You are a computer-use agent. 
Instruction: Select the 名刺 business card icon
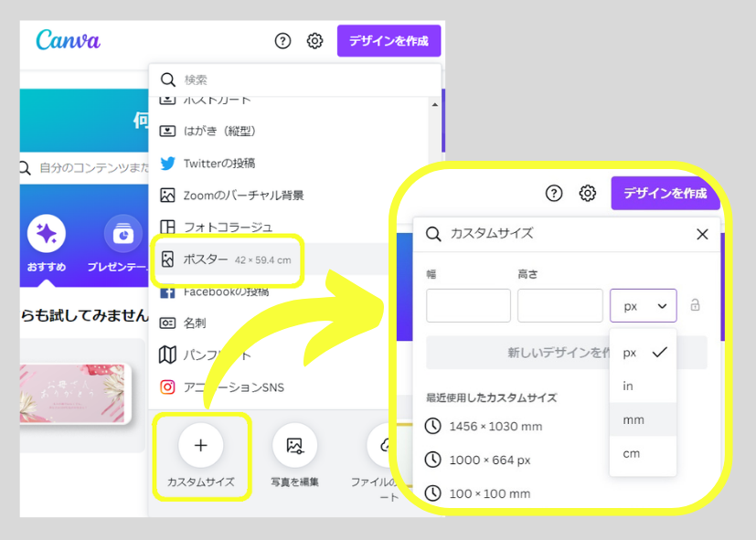pyautogui.click(x=168, y=322)
